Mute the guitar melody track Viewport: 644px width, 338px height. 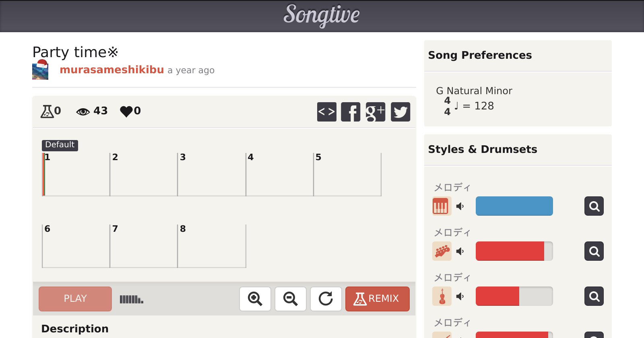460,251
